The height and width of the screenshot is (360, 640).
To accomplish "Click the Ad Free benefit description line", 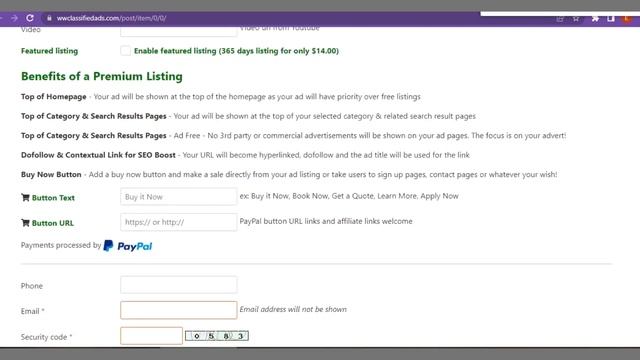I will click(x=293, y=136).
